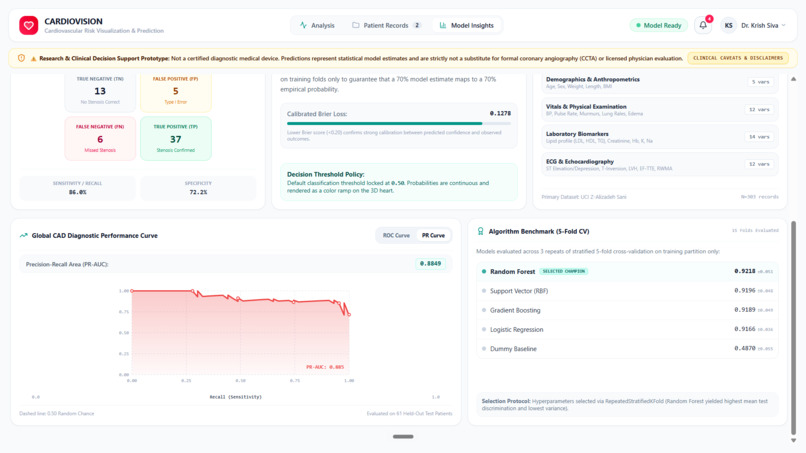Click the Calibrated Brier Loss progress bar
Screen dimensions: 806x453
(x=399, y=123)
